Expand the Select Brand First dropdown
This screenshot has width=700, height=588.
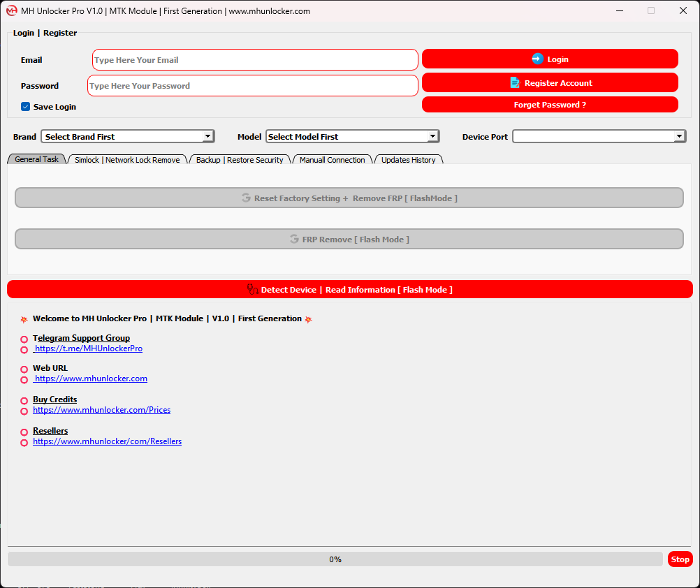(x=207, y=137)
